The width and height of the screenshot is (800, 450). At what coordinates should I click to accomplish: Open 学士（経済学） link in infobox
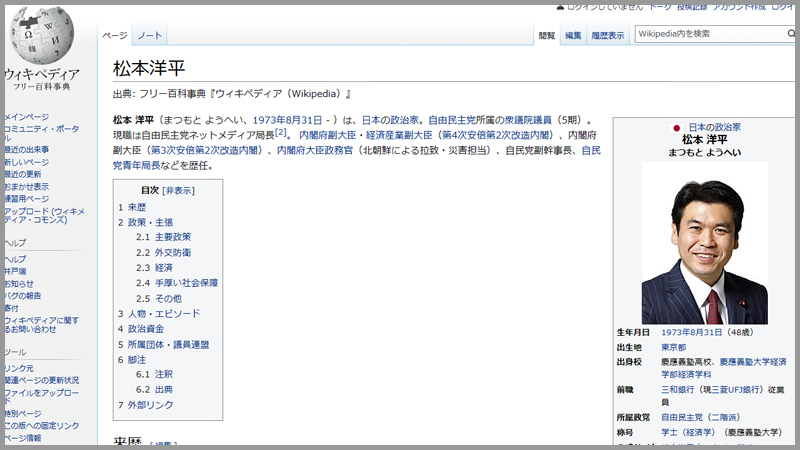tap(688, 432)
